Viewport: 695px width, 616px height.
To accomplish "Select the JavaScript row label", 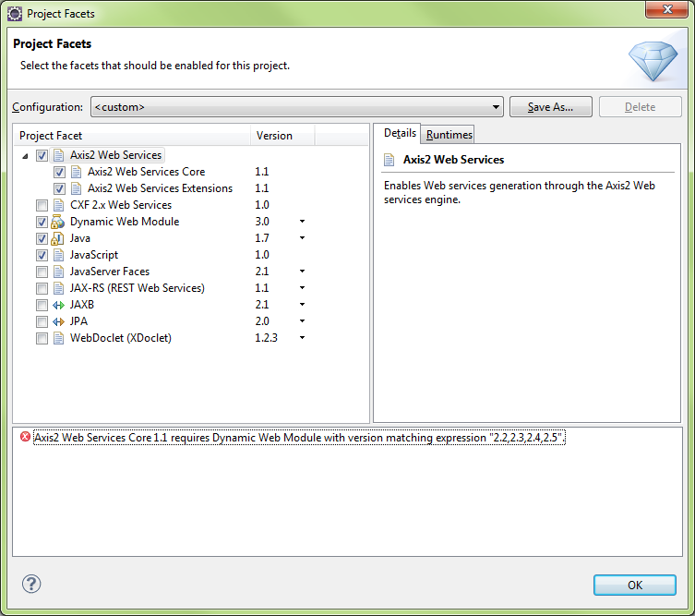I will [x=94, y=255].
